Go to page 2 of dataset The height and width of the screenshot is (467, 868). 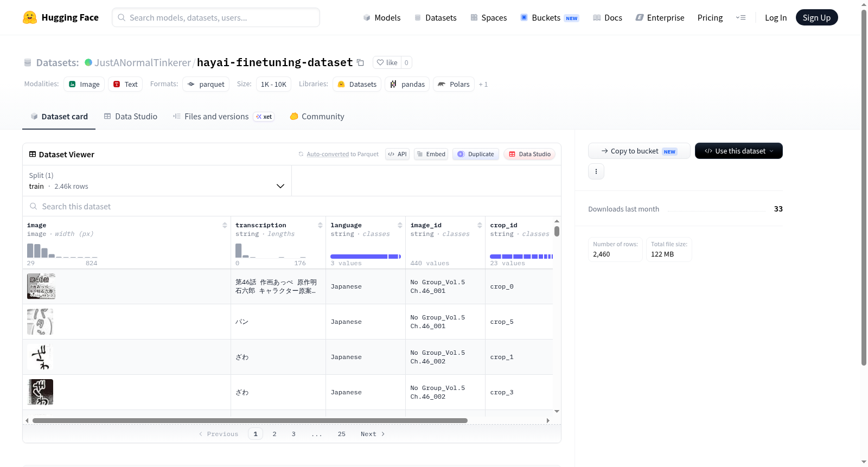tap(275, 434)
